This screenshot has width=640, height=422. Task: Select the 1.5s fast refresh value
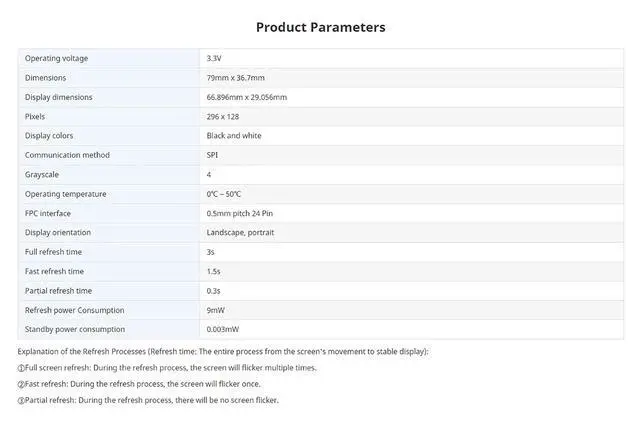coord(213,271)
